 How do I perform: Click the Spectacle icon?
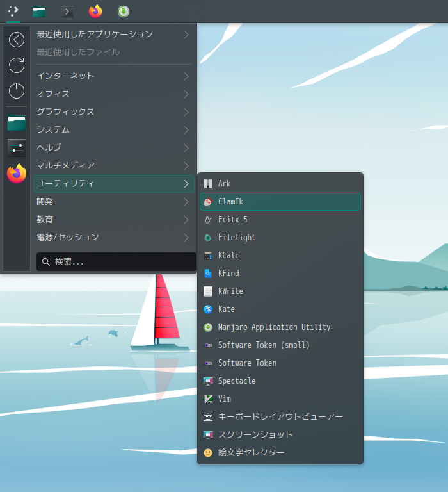click(x=208, y=381)
